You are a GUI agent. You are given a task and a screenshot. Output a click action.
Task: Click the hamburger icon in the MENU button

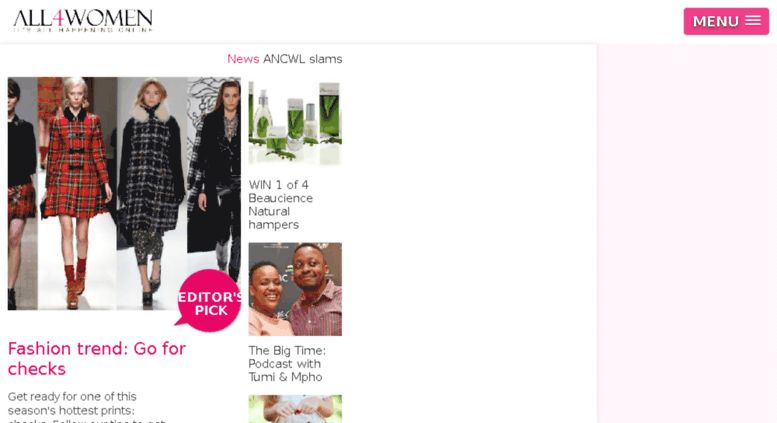(753, 20)
